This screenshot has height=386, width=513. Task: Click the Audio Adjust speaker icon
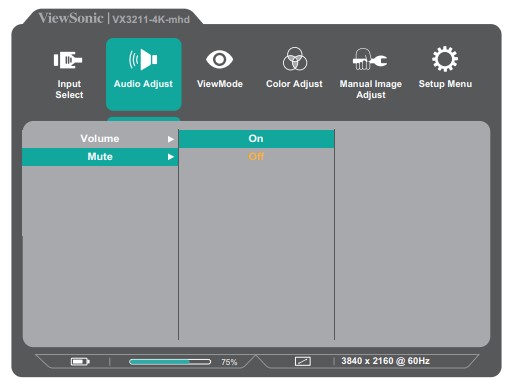coord(143,60)
